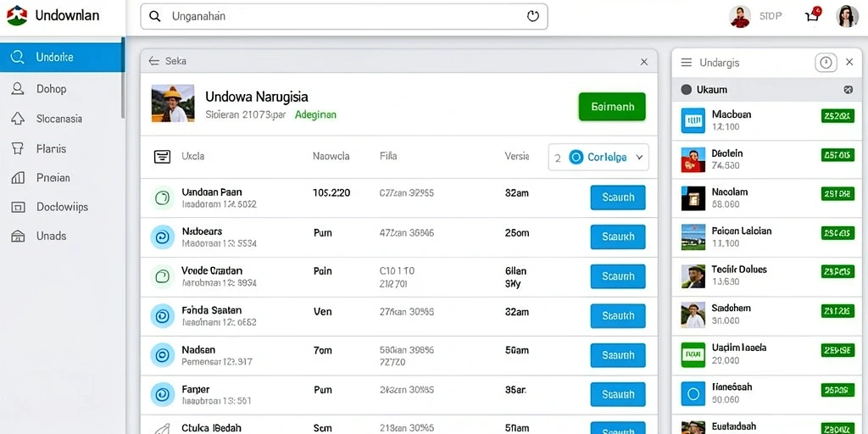
Task: Go to Doclowiips in sidebar
Action: click(63, 207)
